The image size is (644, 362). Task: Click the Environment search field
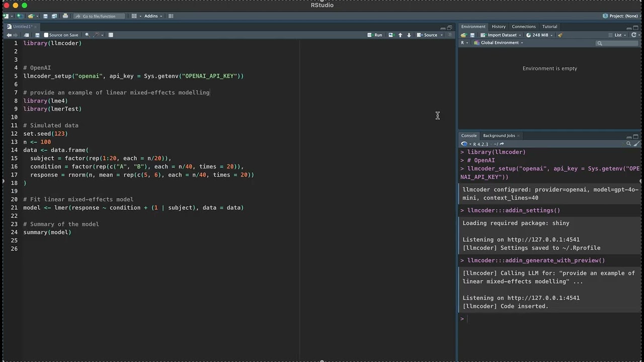(x=616, y=43)
